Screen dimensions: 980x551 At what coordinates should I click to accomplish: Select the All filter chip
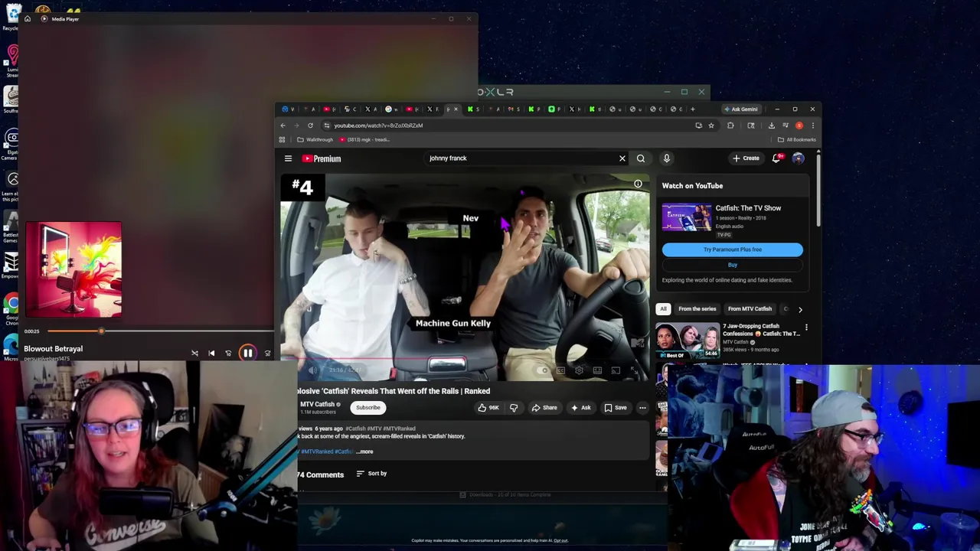click(x=663, y=309)
